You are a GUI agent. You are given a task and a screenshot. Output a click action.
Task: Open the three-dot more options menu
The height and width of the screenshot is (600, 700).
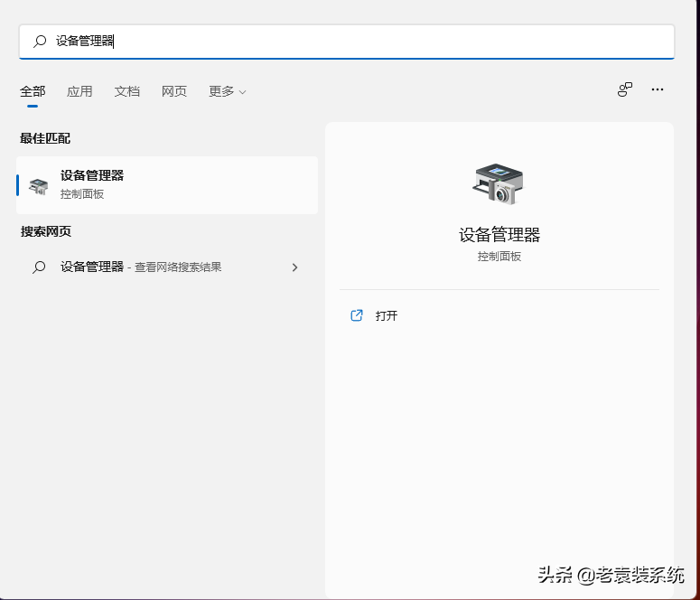[x=658, y=89]
